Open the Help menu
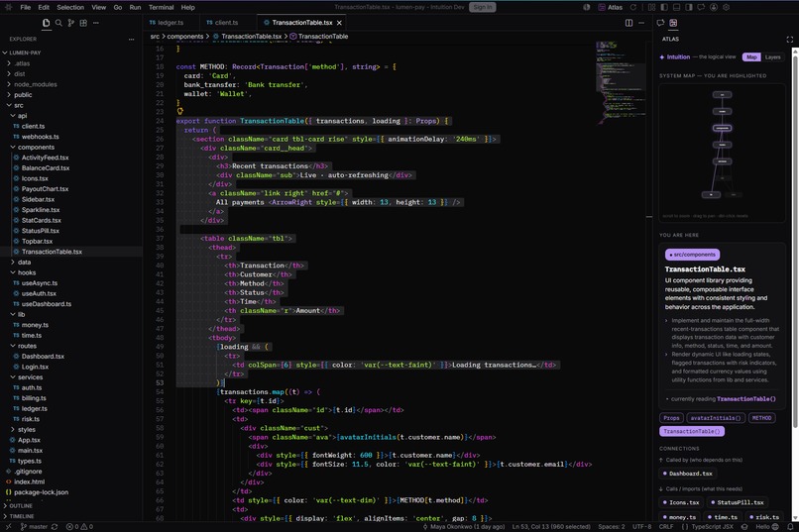 [188, 7]
